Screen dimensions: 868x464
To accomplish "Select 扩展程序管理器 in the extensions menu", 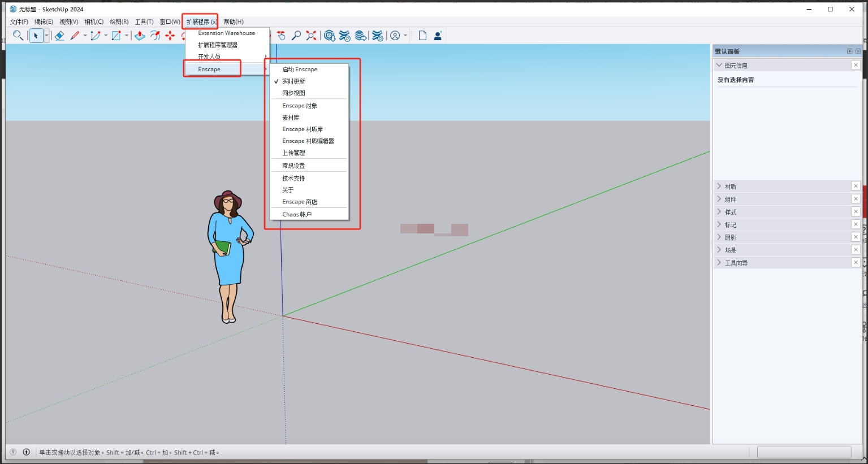I will 227,45.
